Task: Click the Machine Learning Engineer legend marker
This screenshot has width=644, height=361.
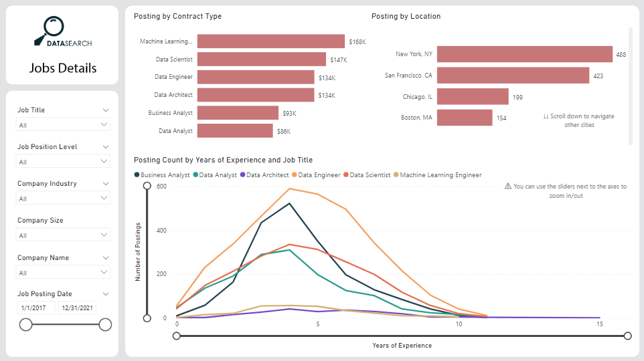Action: [x=396, y=175]
